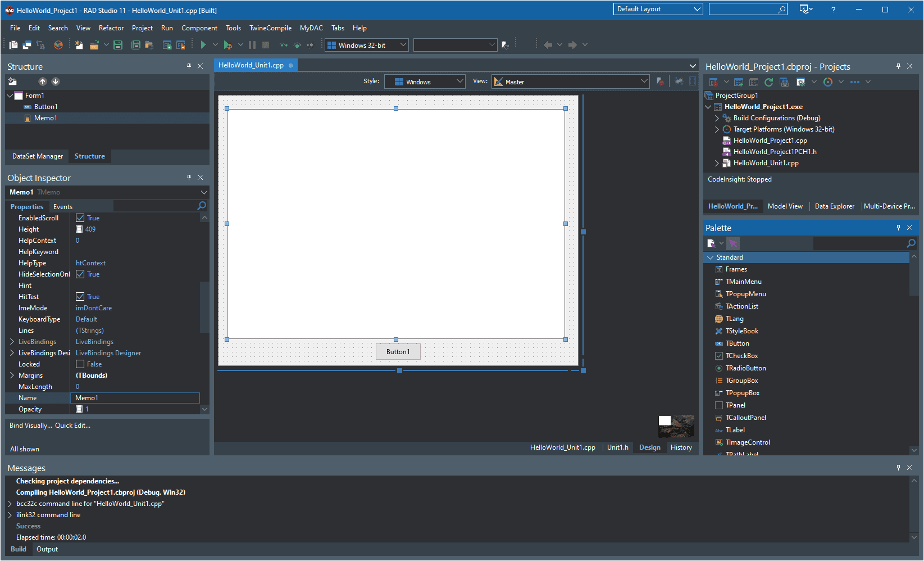This screenshot has width=924, height=561.
Task: Open the History tab at editor bottom
Action: pos(681,447)
